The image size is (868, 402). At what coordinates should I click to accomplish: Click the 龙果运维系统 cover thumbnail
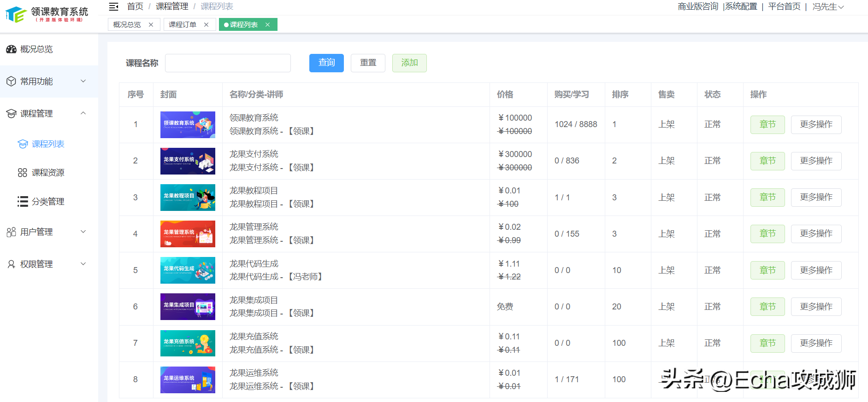188,380
